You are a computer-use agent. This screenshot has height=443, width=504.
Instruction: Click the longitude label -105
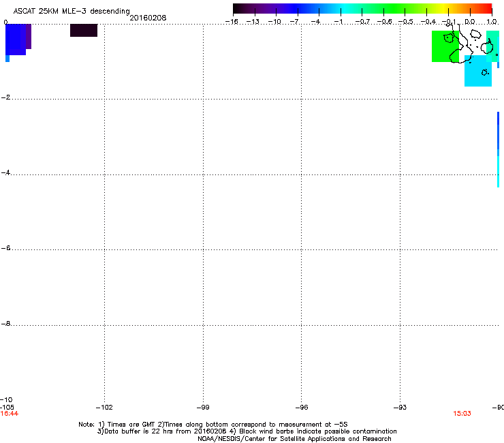click(7, 408)
